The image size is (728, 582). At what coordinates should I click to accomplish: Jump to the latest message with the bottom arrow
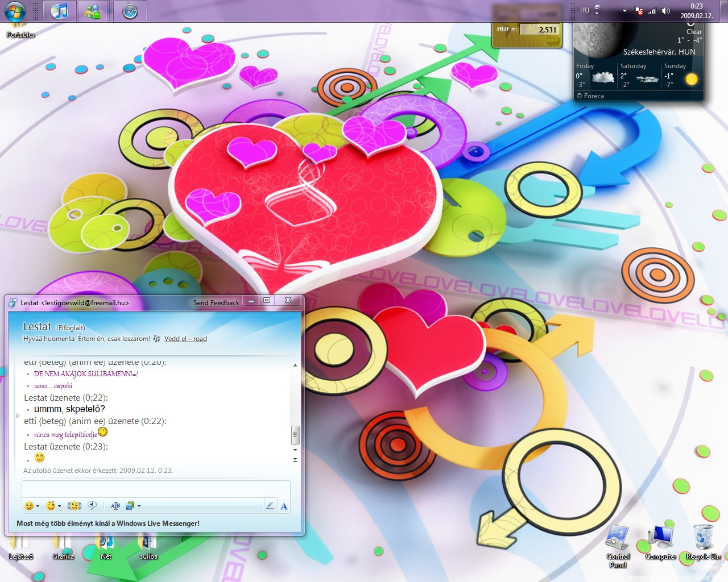pyautogui.click(x=295, y=460)
